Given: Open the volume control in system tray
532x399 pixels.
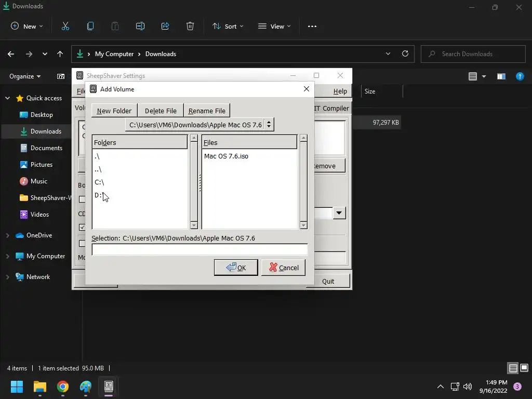Looking at the screenshot, I should click(x=468, y=387).
